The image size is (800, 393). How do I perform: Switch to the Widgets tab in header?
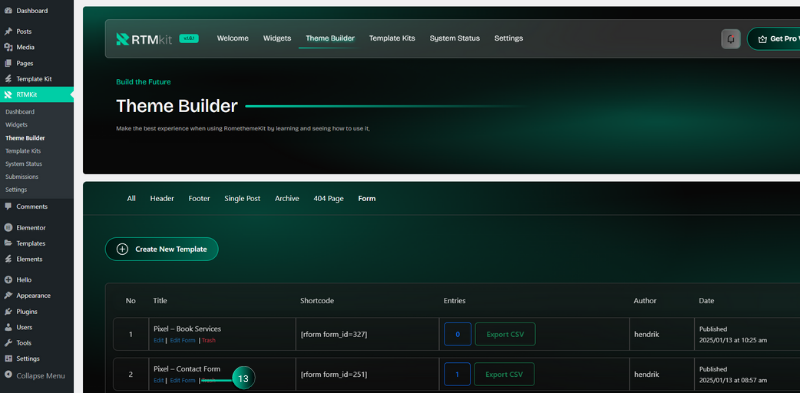277,38
